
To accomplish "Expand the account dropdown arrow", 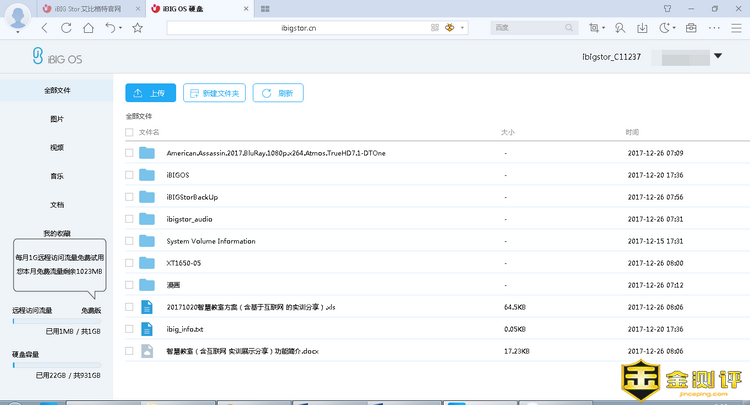I will (718, 57).
